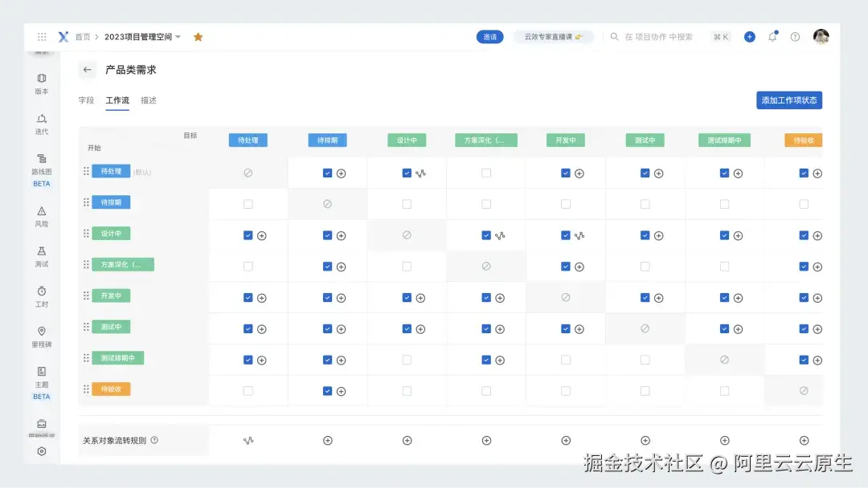
Task: Click the notification bell icon
Action: [772, 36]
